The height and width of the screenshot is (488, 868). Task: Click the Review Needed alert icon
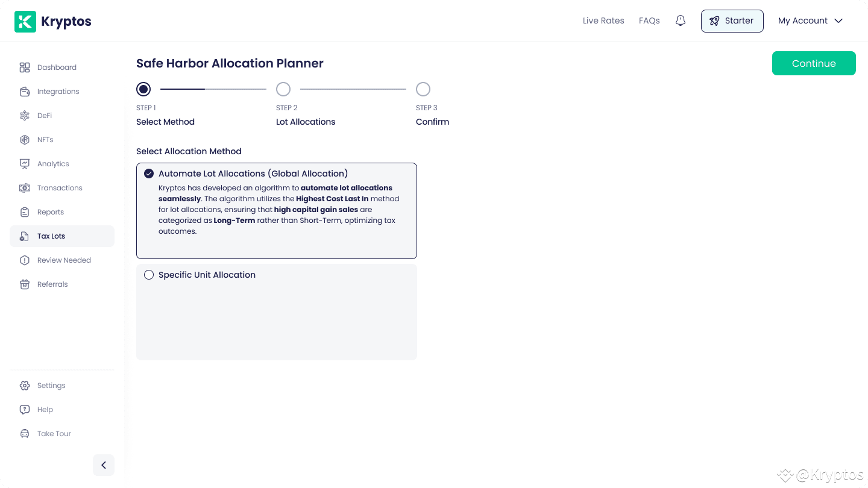(x=25, y=260)
